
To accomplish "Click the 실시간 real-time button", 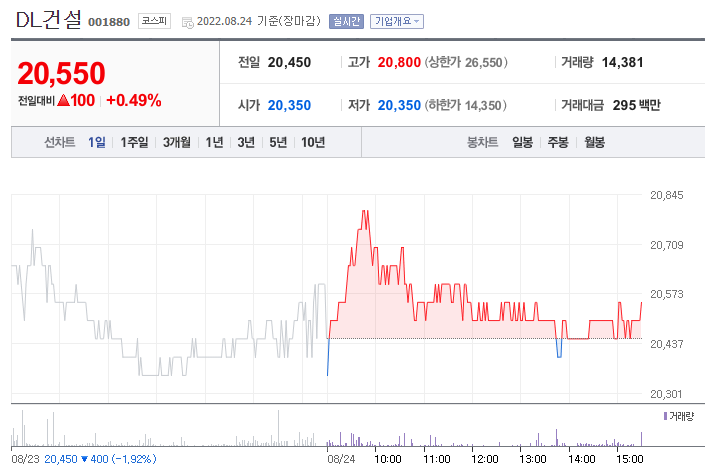I will 346,21.
